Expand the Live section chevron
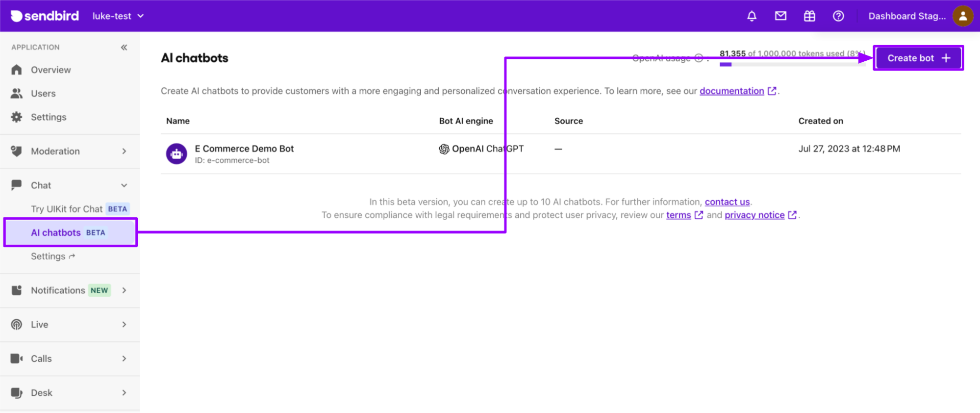 124,324
